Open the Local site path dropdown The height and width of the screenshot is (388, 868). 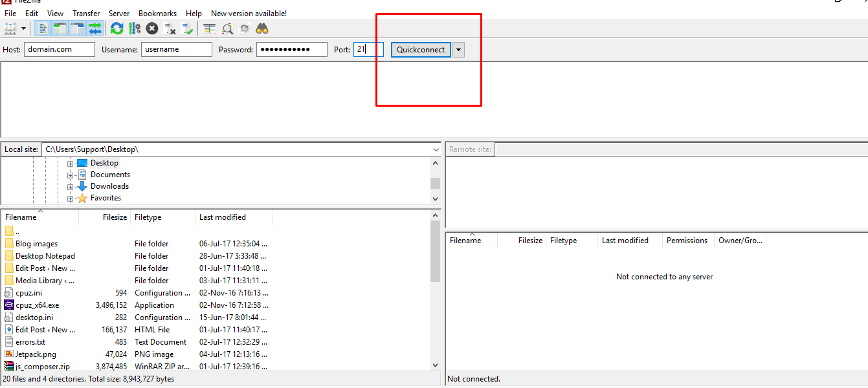point(436,149)
